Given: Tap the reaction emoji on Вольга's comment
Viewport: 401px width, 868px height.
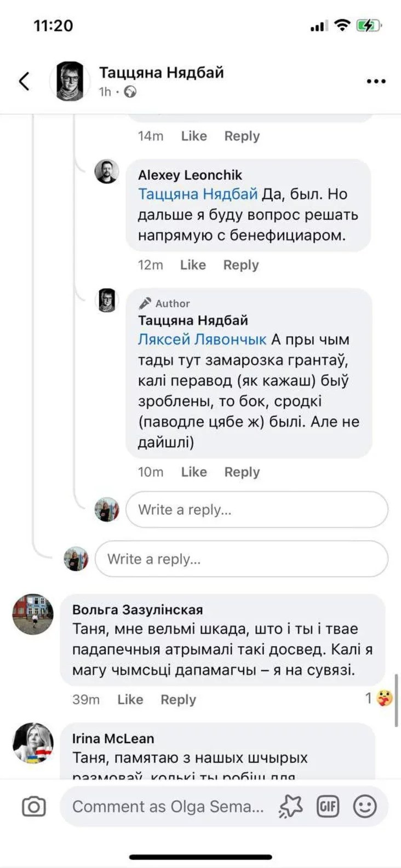Looking at the screenshot, I should pos(385,698).
